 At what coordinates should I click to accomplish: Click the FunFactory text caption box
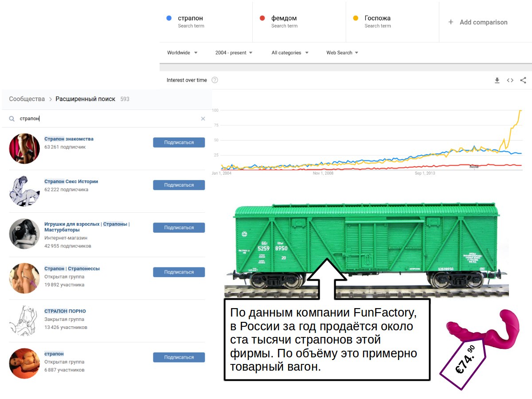327,340
